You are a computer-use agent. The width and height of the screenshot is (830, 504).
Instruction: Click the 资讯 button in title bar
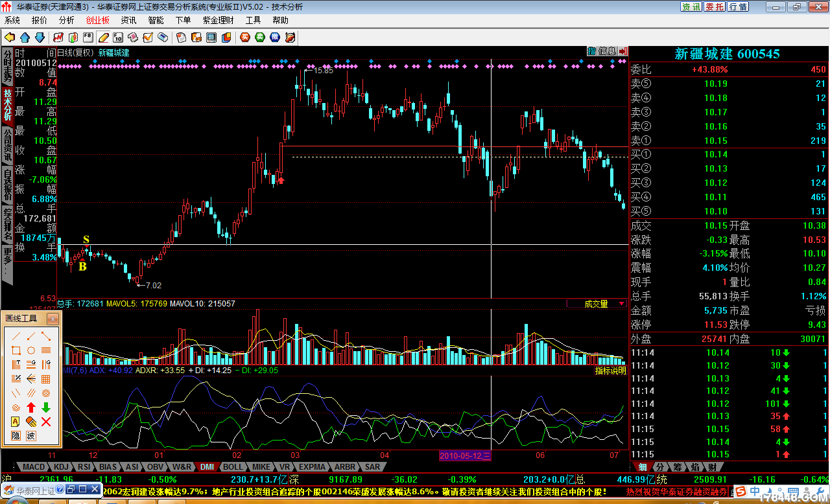[x=691, y=6]
